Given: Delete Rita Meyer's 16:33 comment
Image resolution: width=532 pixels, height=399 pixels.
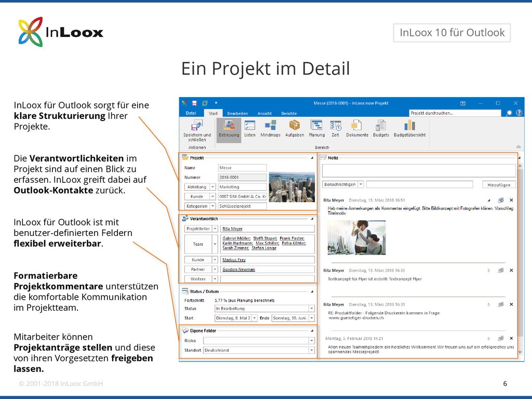Looking at the screenshot, I should 511,270.
